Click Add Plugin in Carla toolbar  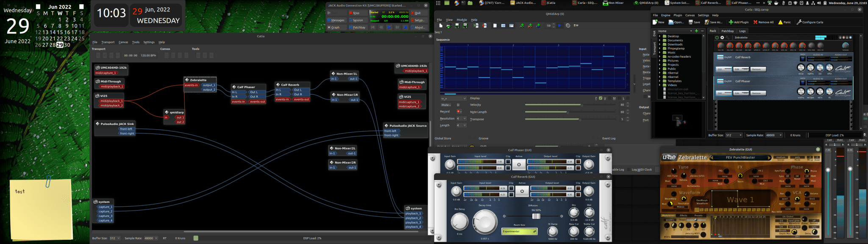click(738, 22)
